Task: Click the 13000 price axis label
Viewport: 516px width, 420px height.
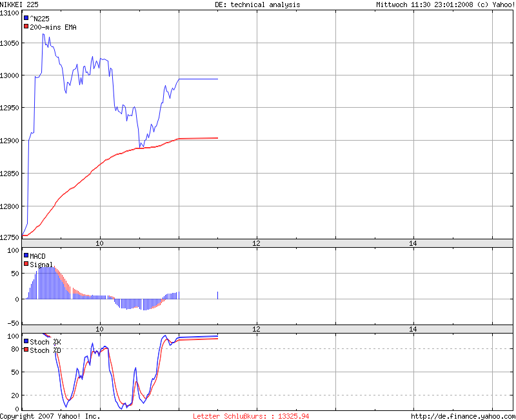Action: [10, 75]
